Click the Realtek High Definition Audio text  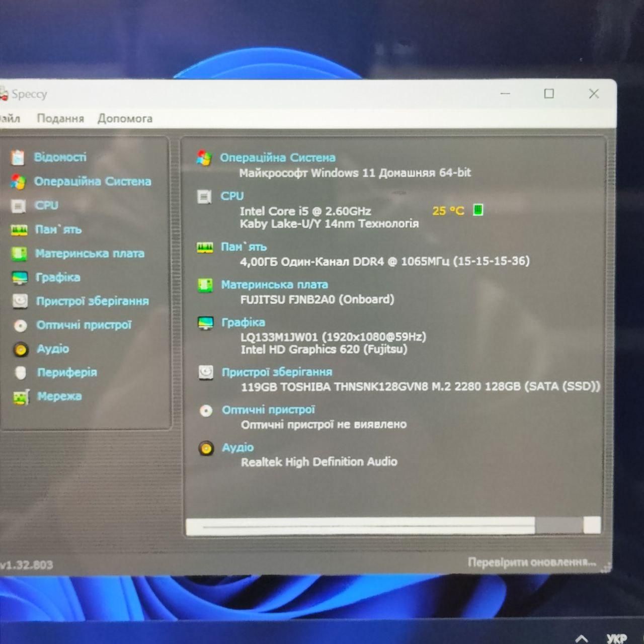319,462
